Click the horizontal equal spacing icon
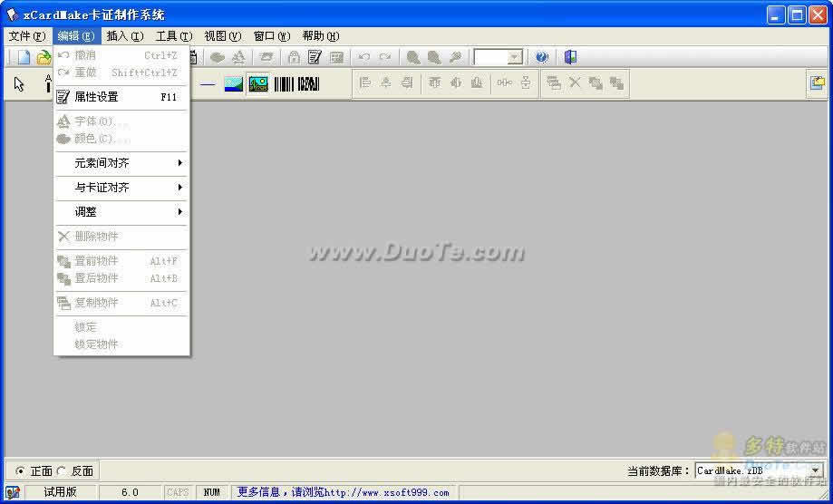833x504 pixels. pos(505,82)
